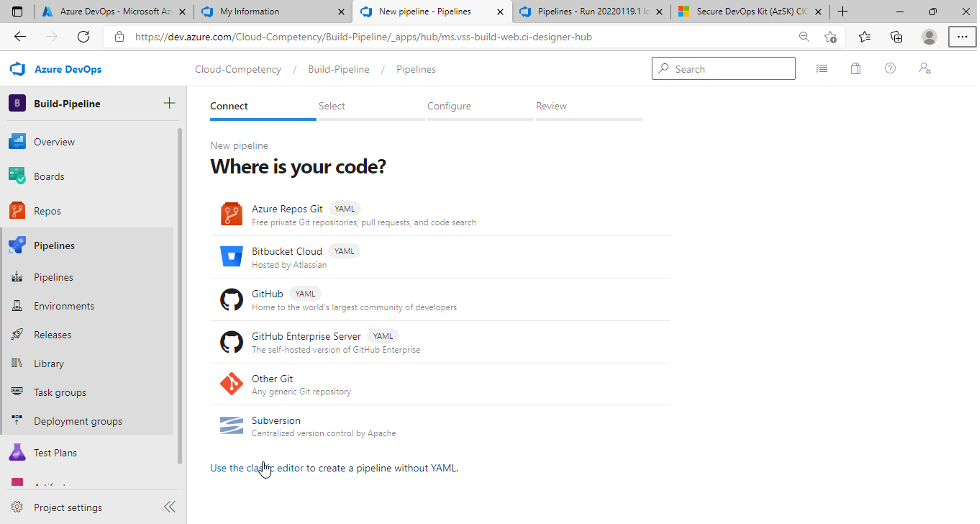Open the Pipelines sub-item in the sidebar
Screen dimensions: 980x524
click(x=53, y=277)
